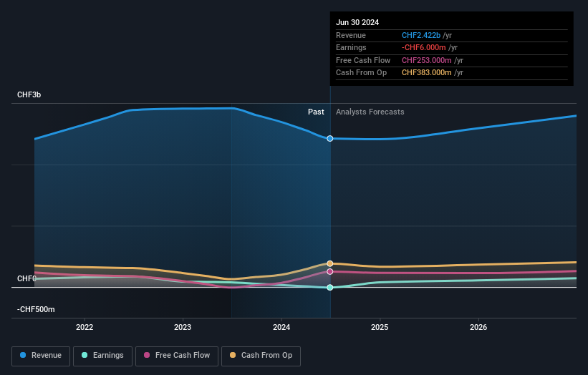The height and width of the screenshot is (375, 588).
Task: Click the 2024 x-axis label
Action: pos(281,328)
